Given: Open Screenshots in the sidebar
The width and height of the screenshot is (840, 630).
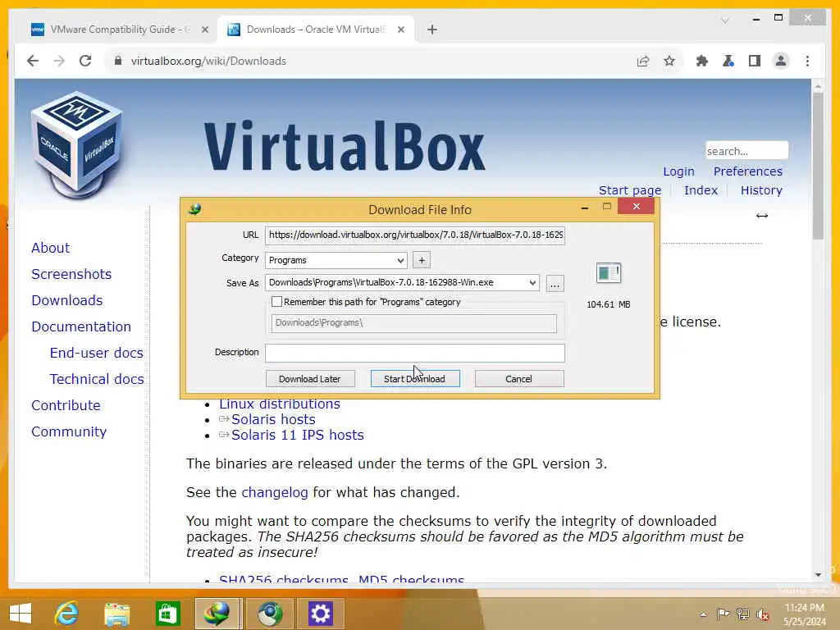Looking at the screenshot, I should coord(71,274).
